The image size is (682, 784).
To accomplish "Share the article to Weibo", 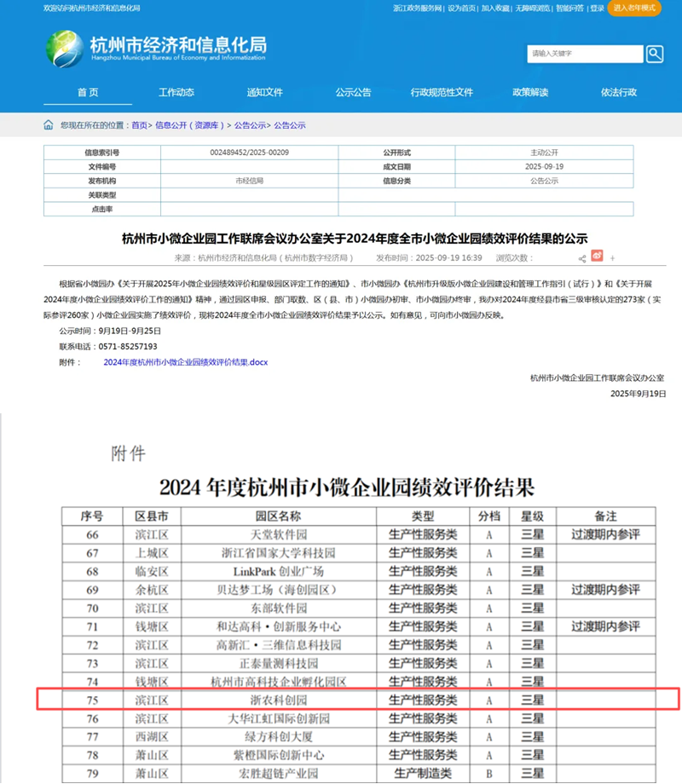I will [598, 257].
